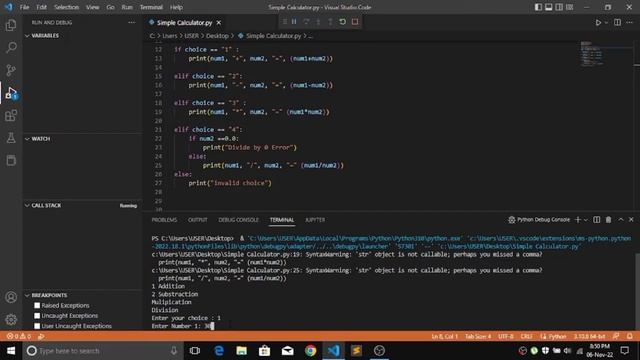This screenshot has height=360, width=640.
Task: Switch to the Output tab
Action: tap(198, 220)
